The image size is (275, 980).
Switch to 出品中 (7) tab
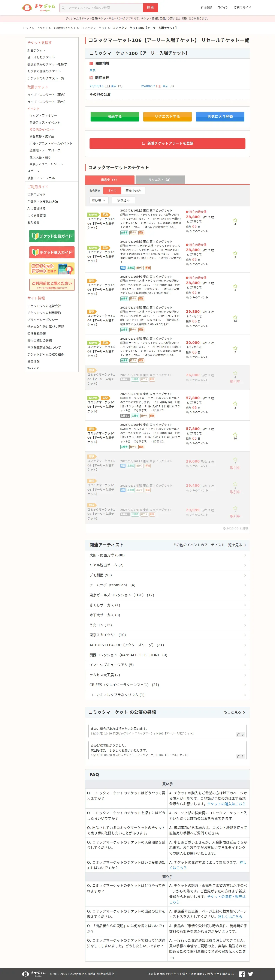point(109,180)
